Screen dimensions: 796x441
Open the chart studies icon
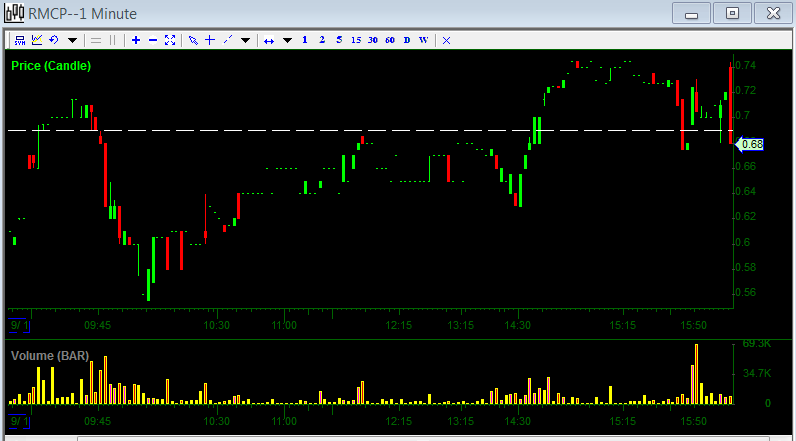(37, 40)
